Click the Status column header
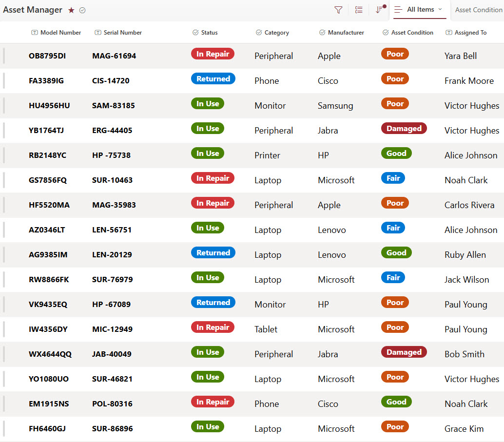Image resolution: width=504 pixels, height=442 pixels. point(205,33)
